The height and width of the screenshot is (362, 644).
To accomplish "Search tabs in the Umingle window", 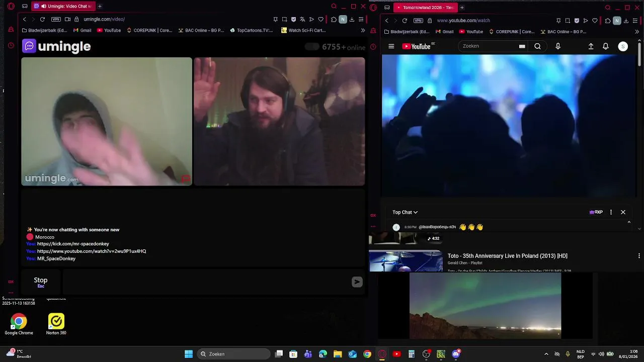I will click(x=334, y=7).
